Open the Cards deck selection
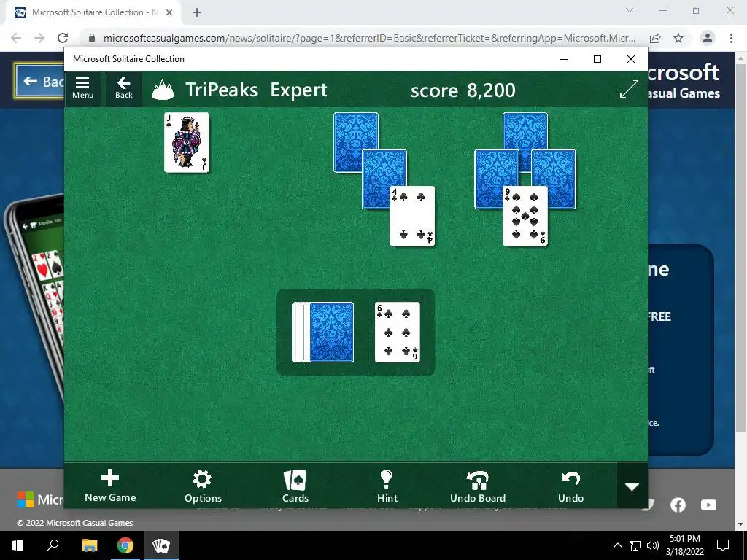Viewport: 747px width, 560px height. tap(295, 486)
